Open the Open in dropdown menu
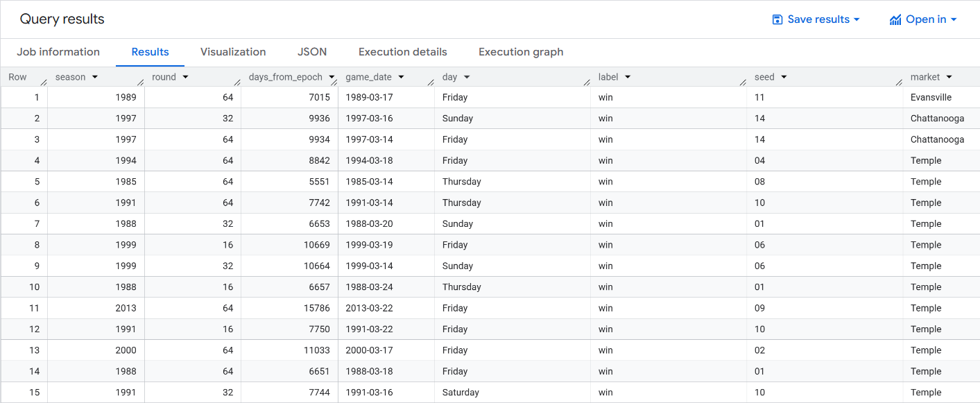This screenshot has width=980, height=403. pyautogui.click(x=952, y=19)
